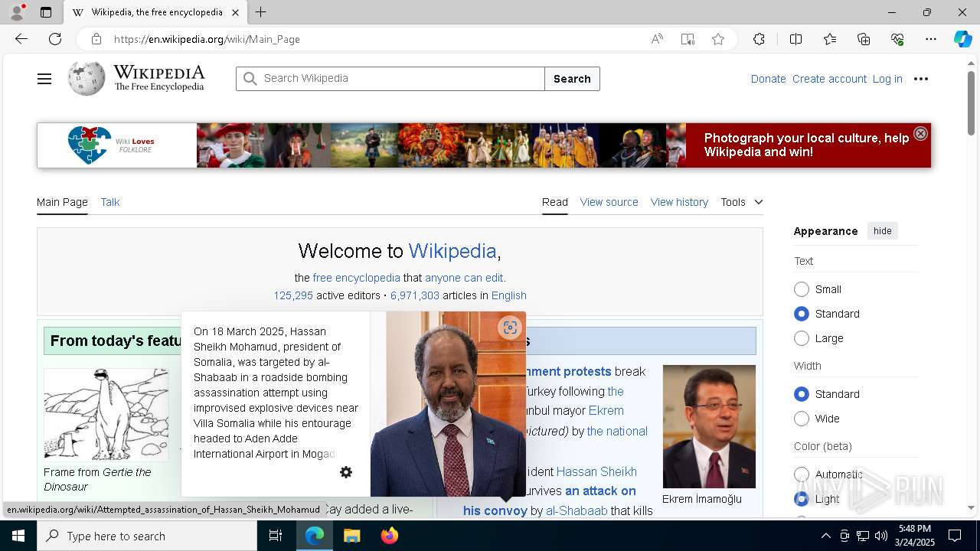Open the Wikipedia main menu hamburger icon
The width and height of the screenshot is (980, 551).
point(44,79)
